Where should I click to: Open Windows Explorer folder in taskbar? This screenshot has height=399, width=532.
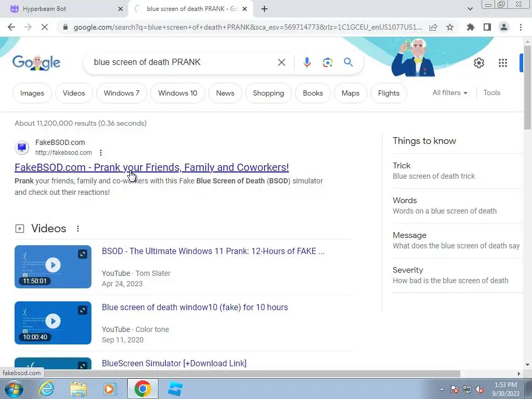click(78, 389)
